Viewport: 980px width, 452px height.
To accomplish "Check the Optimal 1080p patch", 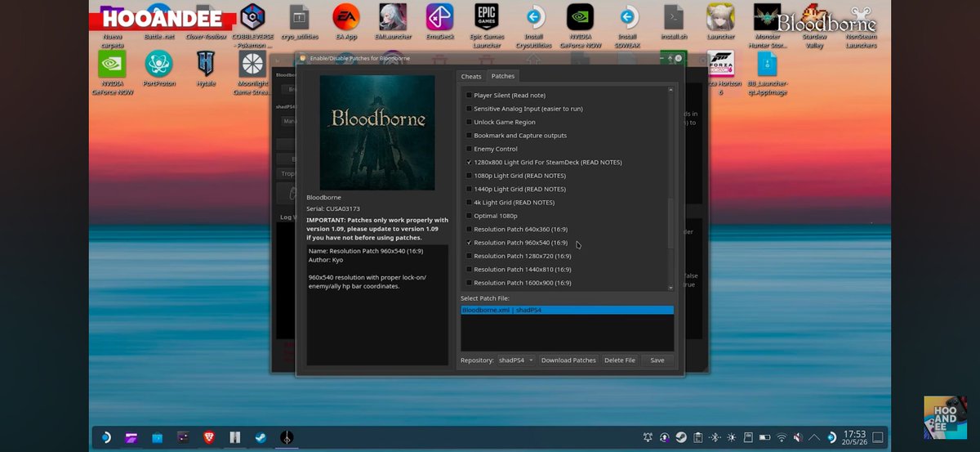I will (469, 216).
